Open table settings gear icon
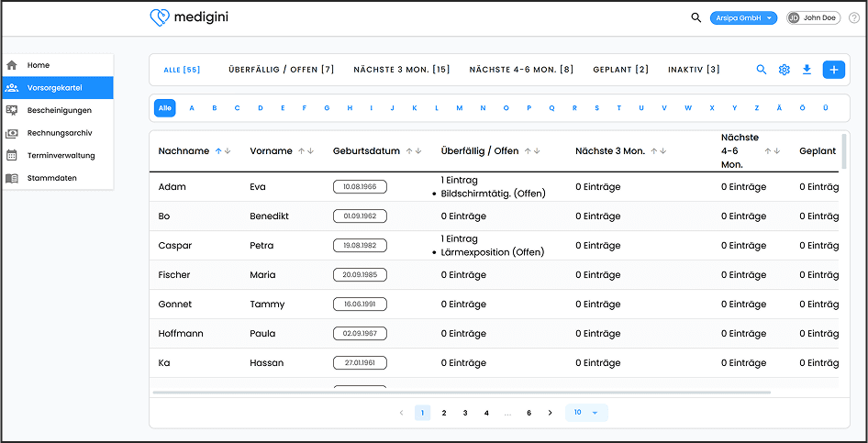868x443 pixels. click(785, 70)
